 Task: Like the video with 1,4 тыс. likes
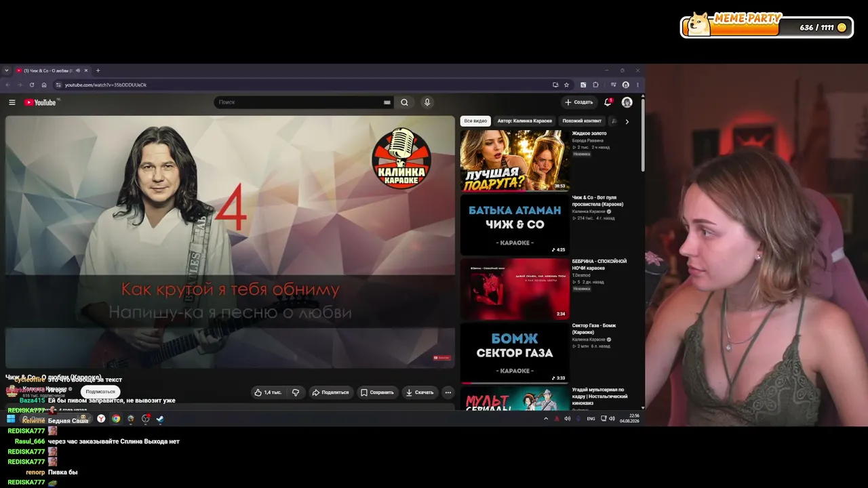point(267,392)
